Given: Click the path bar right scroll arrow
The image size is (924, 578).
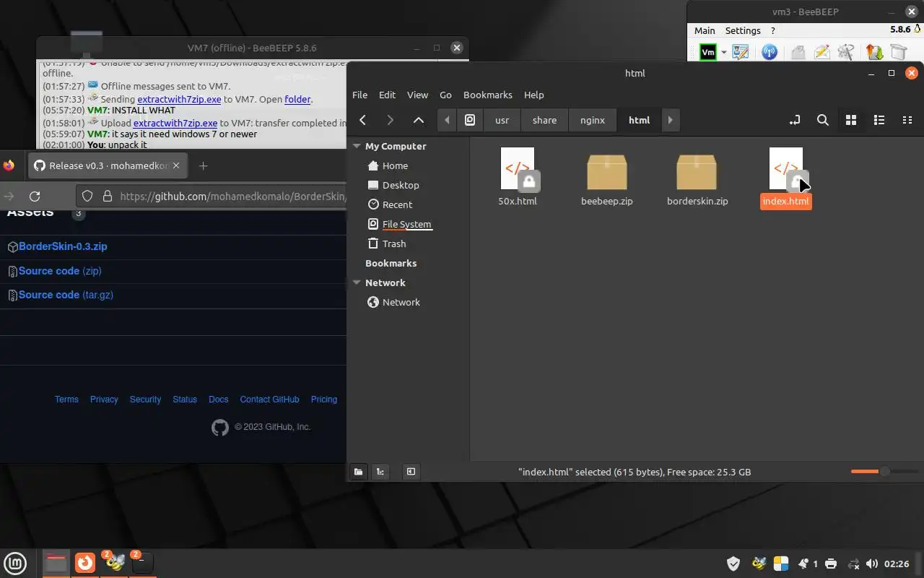Looking at the screenshot, I should point(670,120).
